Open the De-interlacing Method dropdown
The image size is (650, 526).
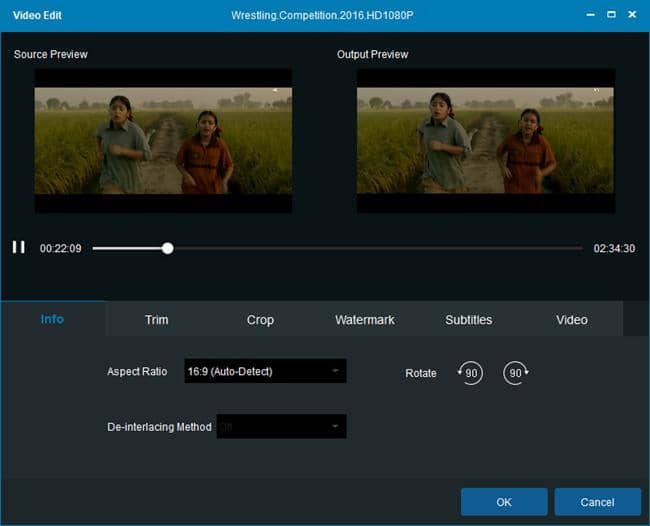pos(281,426)
